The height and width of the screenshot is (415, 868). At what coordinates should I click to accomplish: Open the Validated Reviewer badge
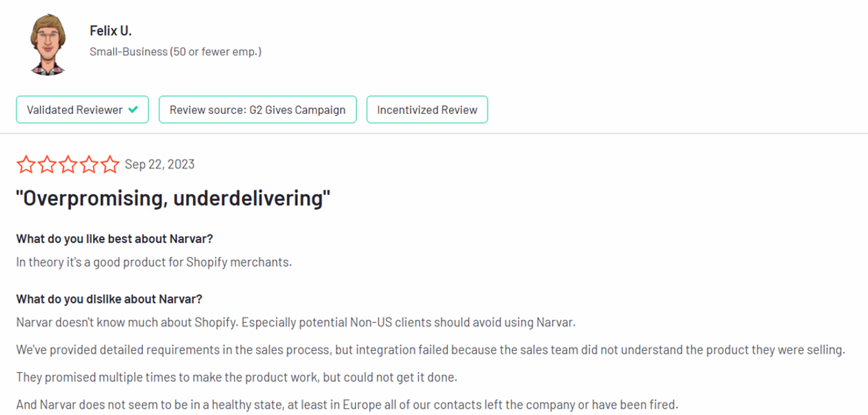tap(82, 109)
